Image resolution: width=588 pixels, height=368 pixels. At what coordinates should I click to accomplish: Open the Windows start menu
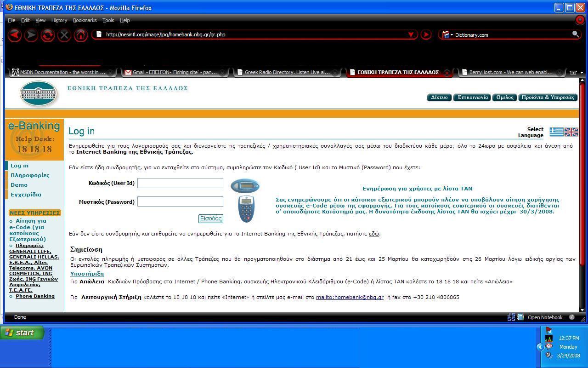click(x=22, y=333)
